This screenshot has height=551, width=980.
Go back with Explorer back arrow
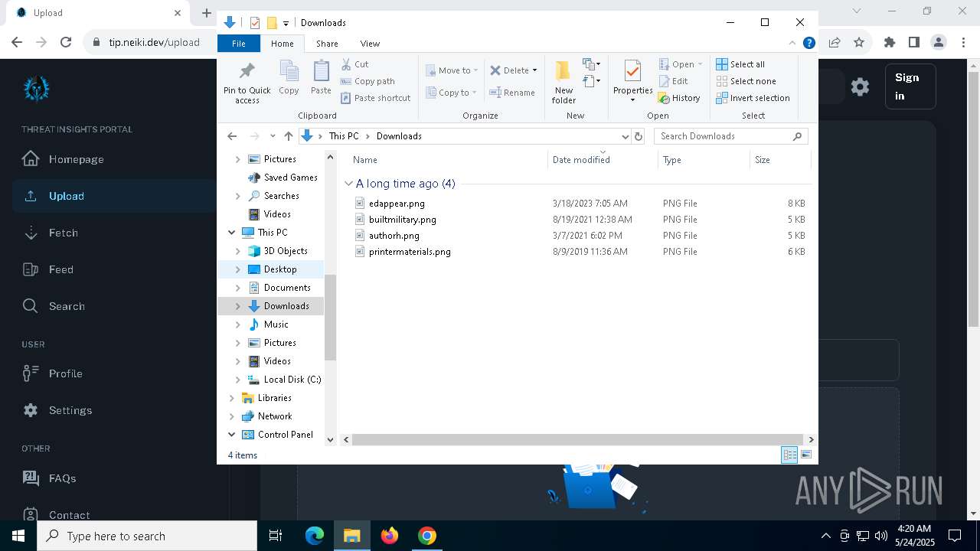click(x=232, y=136)
